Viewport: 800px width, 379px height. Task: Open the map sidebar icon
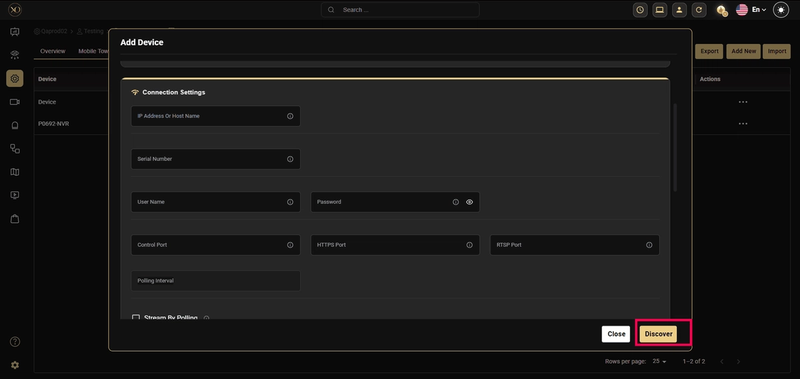(x=15, y=172)
